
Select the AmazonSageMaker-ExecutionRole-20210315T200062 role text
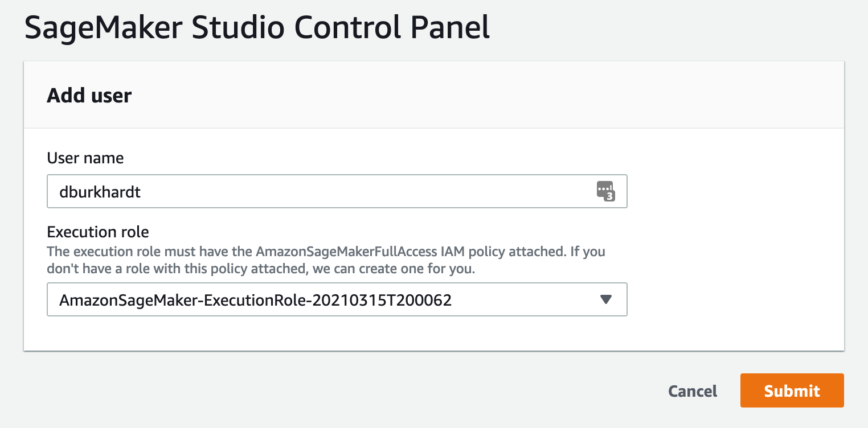pos(255,300)
